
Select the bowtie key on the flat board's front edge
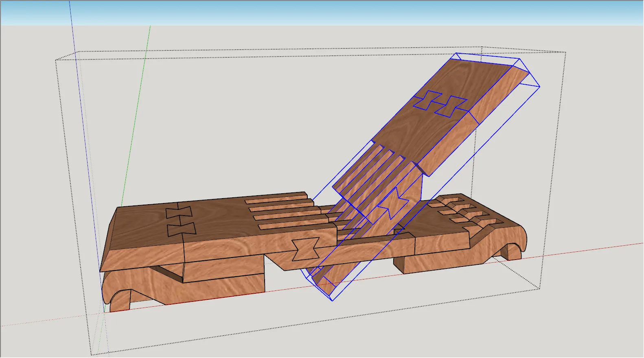(x=305, y=249)
